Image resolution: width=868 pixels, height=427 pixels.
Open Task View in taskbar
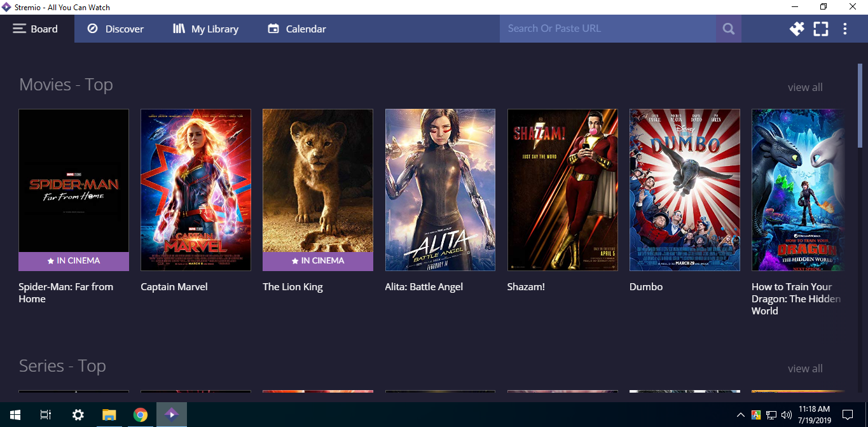[x=46, y=415]
